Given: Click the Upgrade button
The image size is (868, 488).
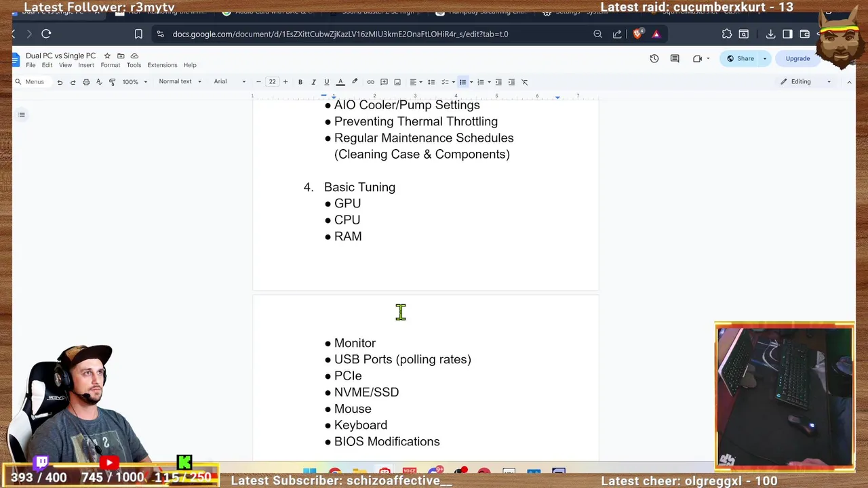Looking at the screenshot, I should click(797, 58).
